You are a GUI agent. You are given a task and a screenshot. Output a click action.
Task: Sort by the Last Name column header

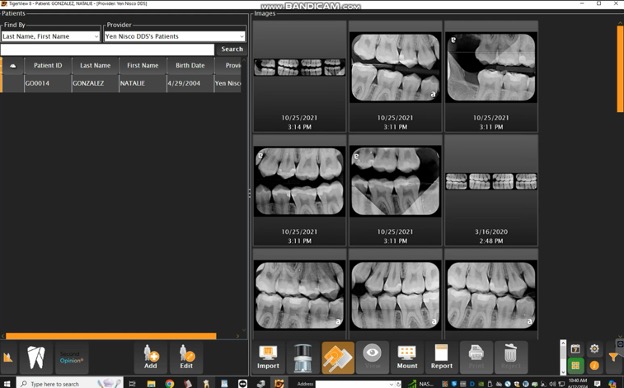click(95, 66)
